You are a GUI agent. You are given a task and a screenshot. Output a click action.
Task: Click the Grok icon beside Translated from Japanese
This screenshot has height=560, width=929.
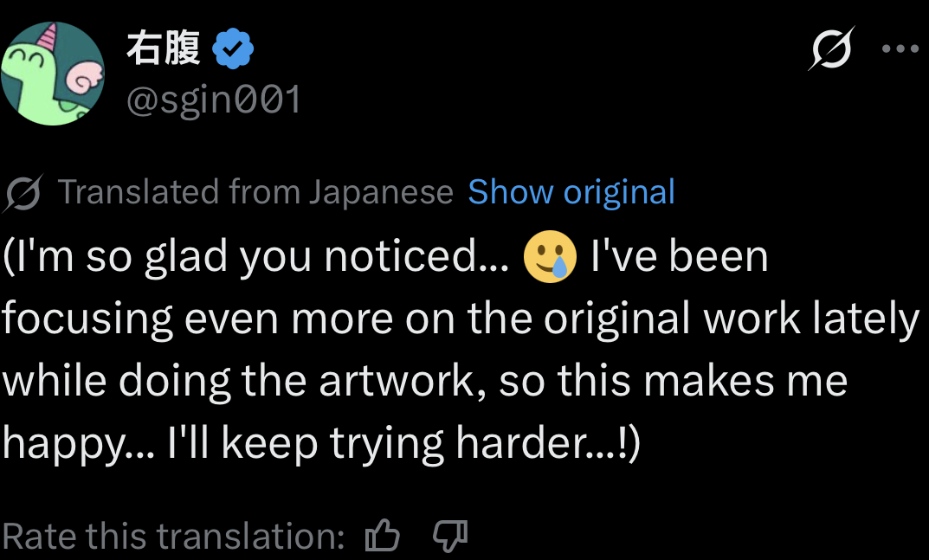23,193
